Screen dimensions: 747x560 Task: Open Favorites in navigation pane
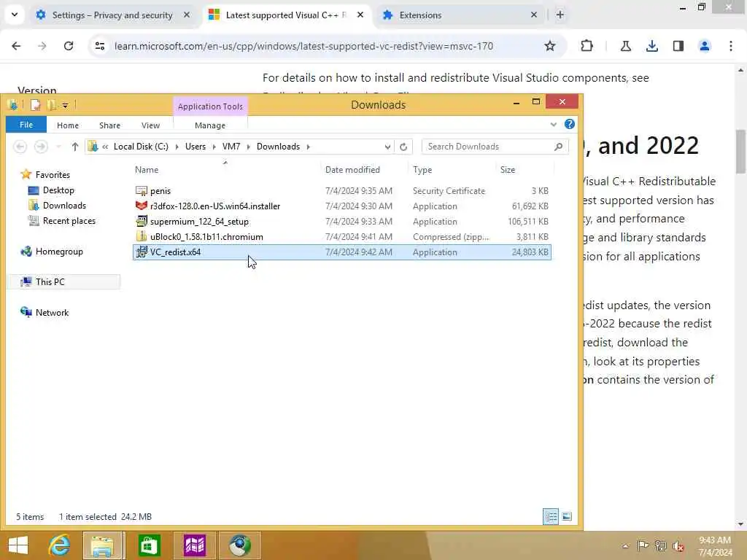(53, 175)
